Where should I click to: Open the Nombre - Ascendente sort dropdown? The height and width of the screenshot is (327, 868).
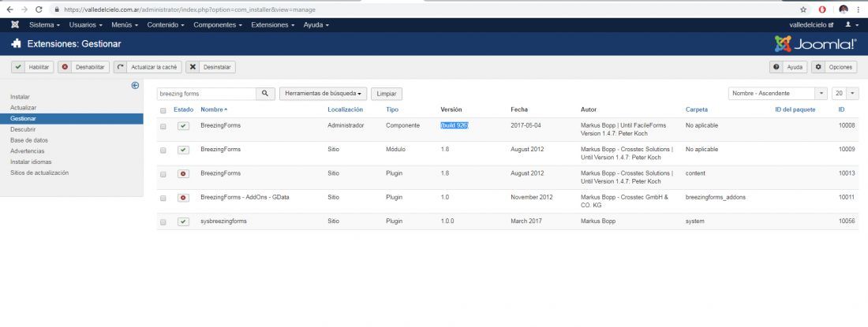[778, 93]
